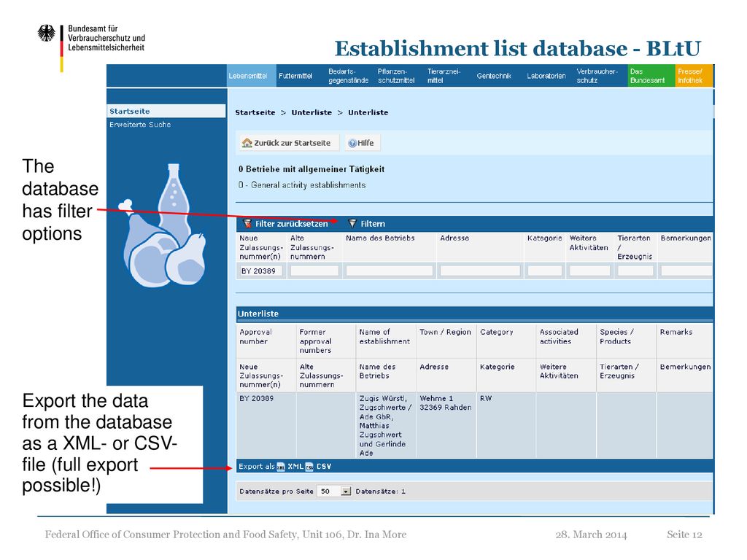Click the Bundesamt eagle logo

click(x=47, y=34)
